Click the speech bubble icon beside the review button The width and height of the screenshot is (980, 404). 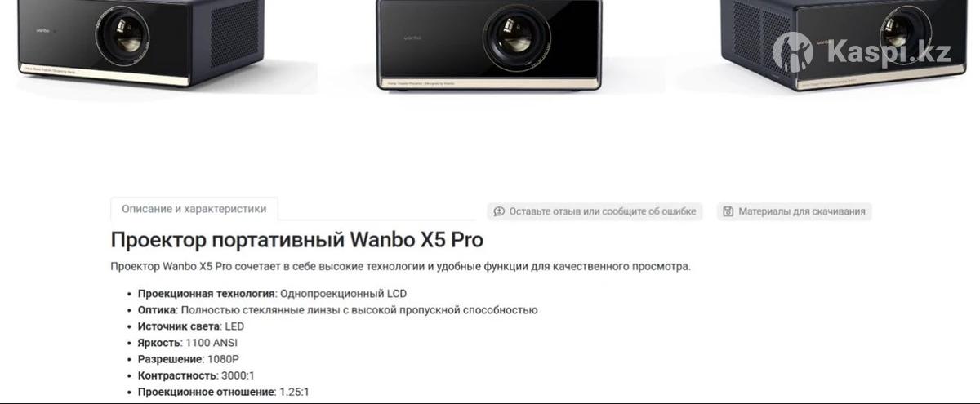[499, 211]
